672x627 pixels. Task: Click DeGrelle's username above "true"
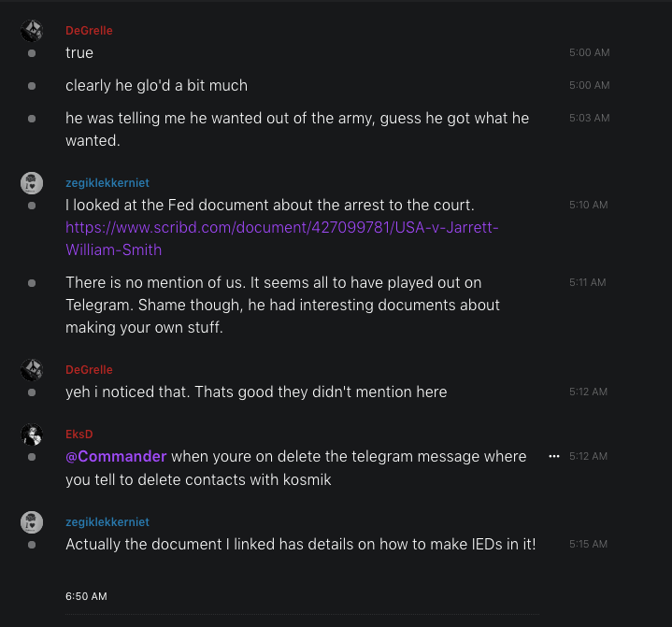tap(89, 31)
